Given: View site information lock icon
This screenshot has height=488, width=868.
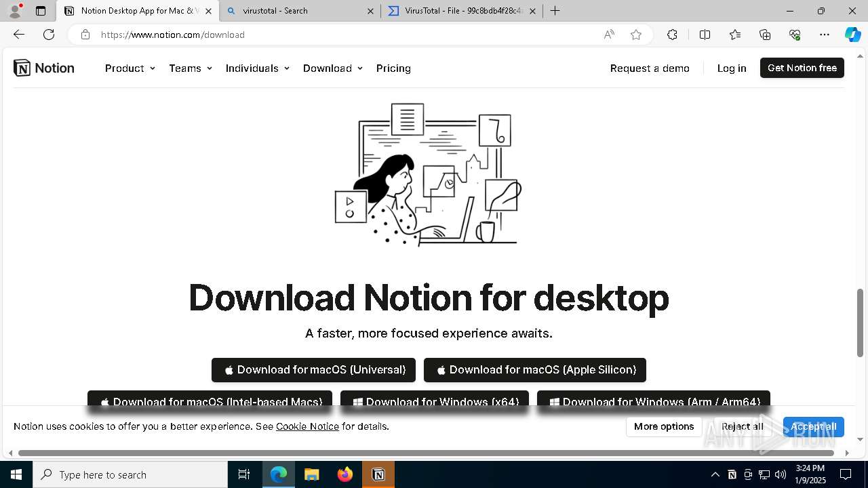Looking at the screenshot, I should click(85, 35).
